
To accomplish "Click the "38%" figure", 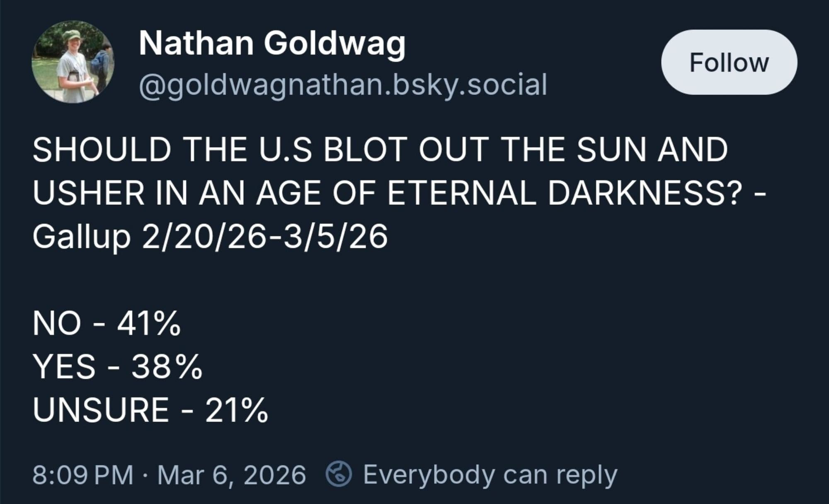I will tap(167, 367).
